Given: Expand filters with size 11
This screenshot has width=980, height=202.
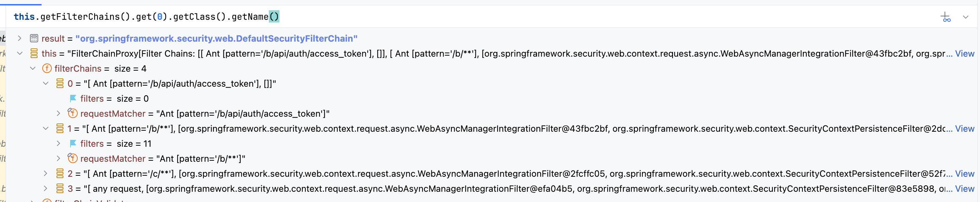Looking at the screenshot, I should (x=59, y=144).
